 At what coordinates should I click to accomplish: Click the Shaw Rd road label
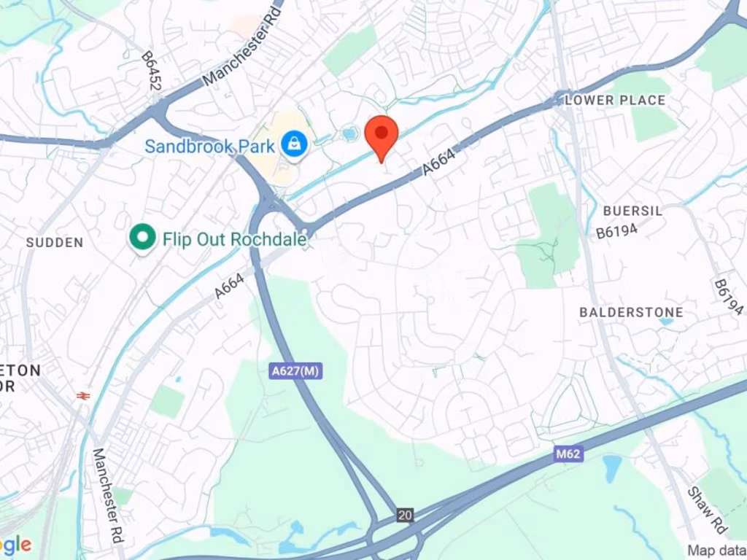coord(708,510)
